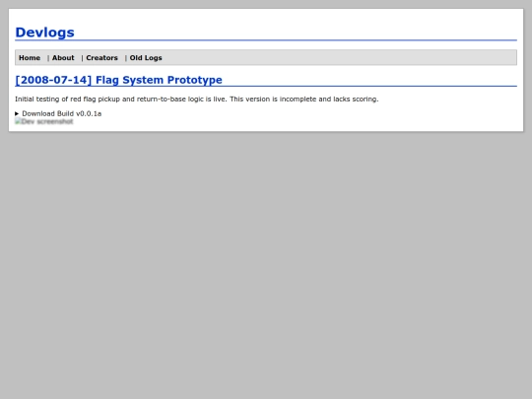This screenshot has height=399, width=532.
Task: Go to the Home nav link
Action: (30, 58)
